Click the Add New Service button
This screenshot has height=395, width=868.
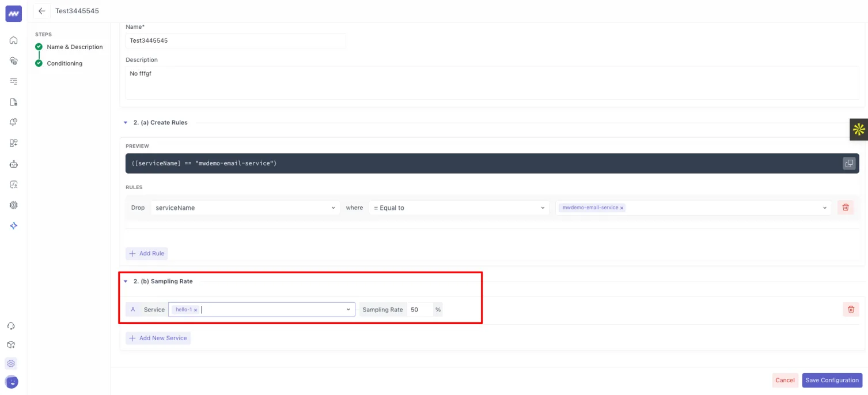158,338
